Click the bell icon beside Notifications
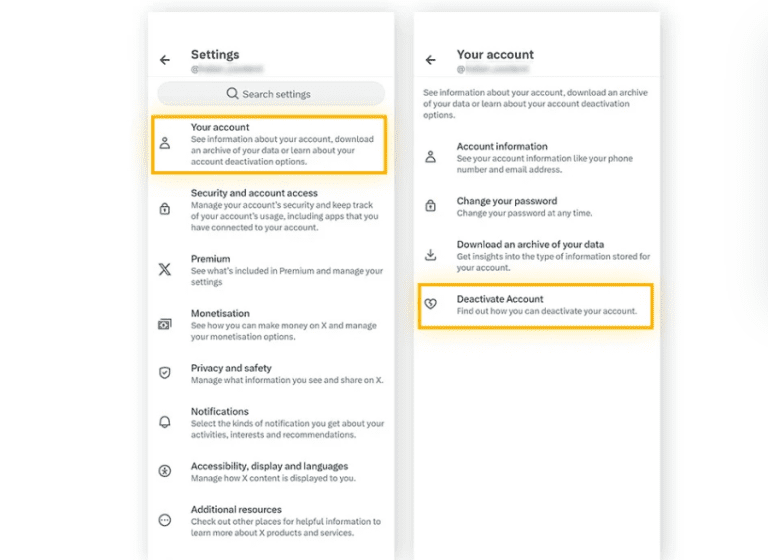Image resolution: width=768 pixels, height=560 pixels. pyautogui.click(x=165, y=422)
